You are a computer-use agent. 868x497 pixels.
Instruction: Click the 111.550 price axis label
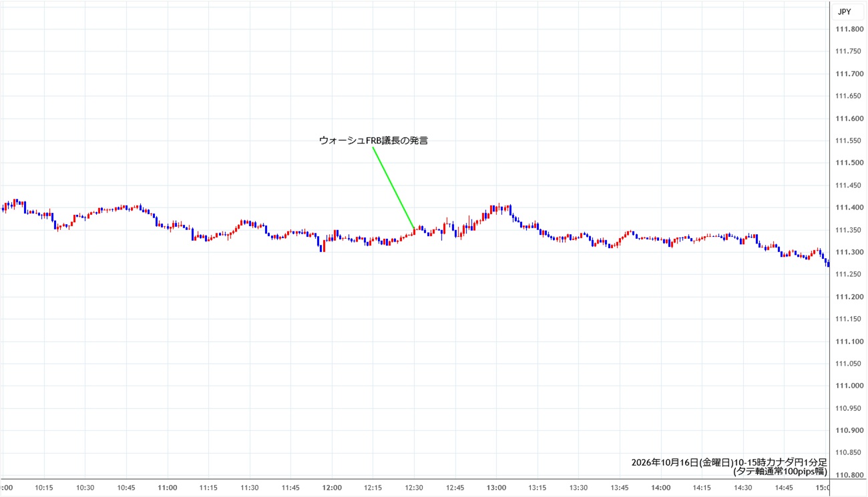point(849,141)
